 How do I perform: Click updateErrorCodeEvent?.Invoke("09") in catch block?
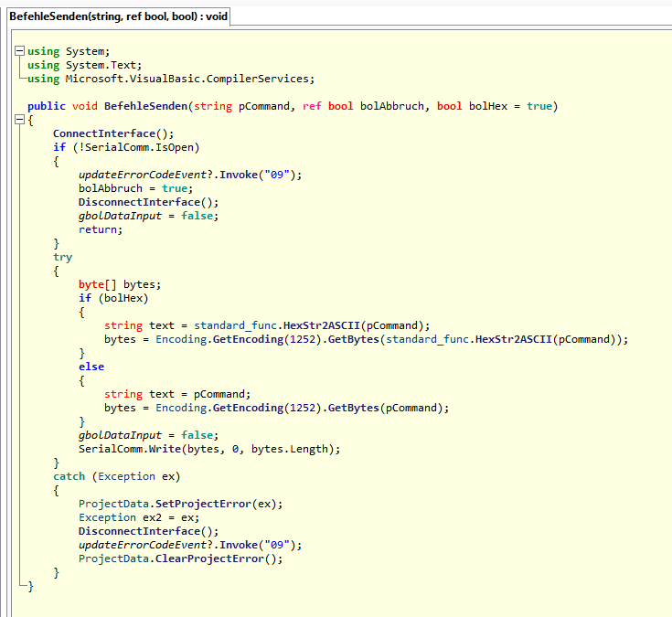click(190, 545)
